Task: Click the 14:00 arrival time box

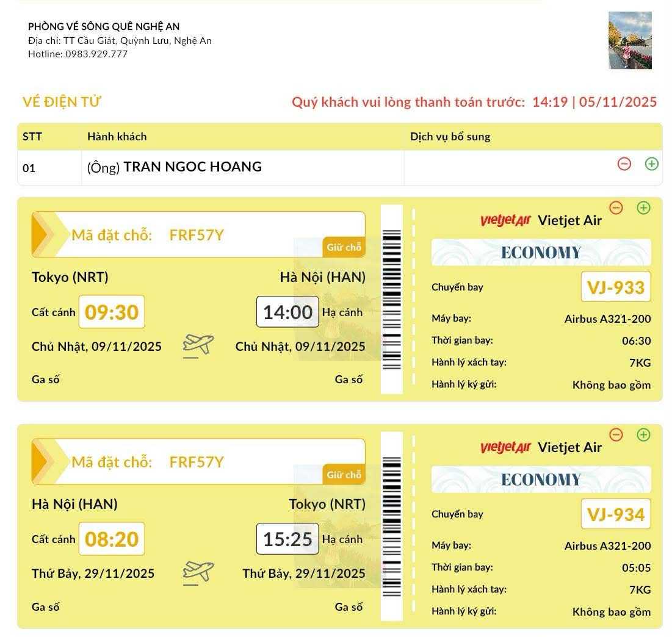Action: point(287,312)
